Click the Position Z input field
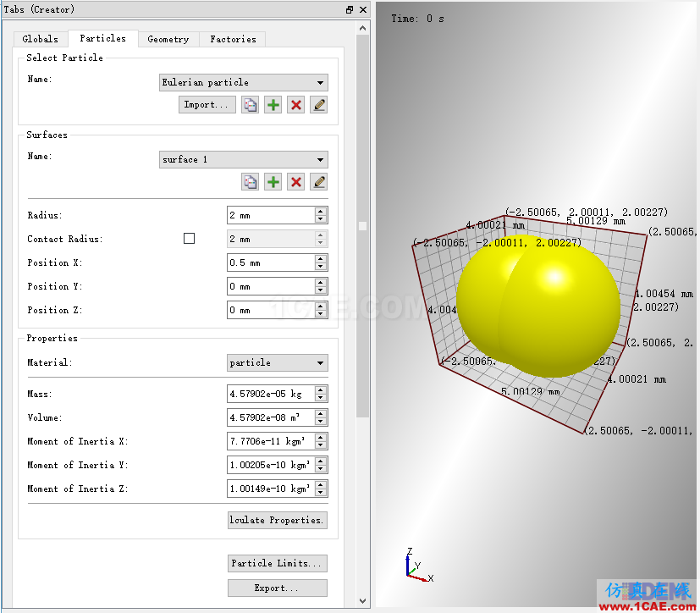Image resolution: width=700 pixels, height=613 pixels. 271,310
